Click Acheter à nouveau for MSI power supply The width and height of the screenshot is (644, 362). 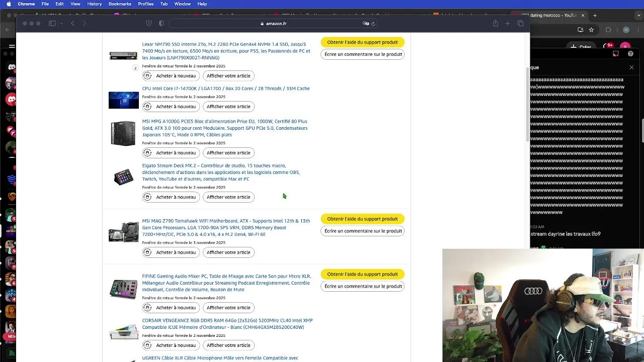[170, 153]
